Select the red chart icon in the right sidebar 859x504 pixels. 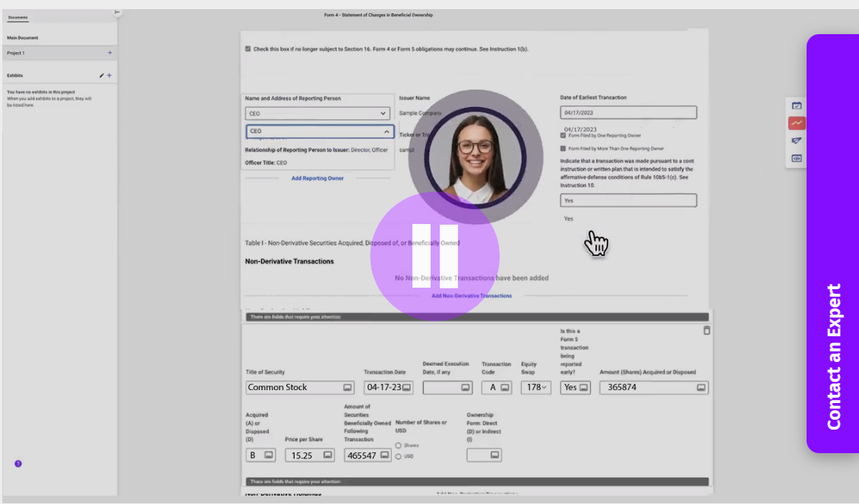(x=796, y=122)
